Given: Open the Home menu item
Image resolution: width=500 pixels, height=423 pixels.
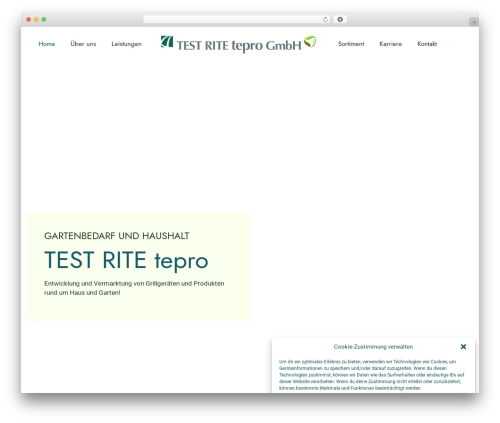Looking at the screenshot, I should click(x=47, y=44).
